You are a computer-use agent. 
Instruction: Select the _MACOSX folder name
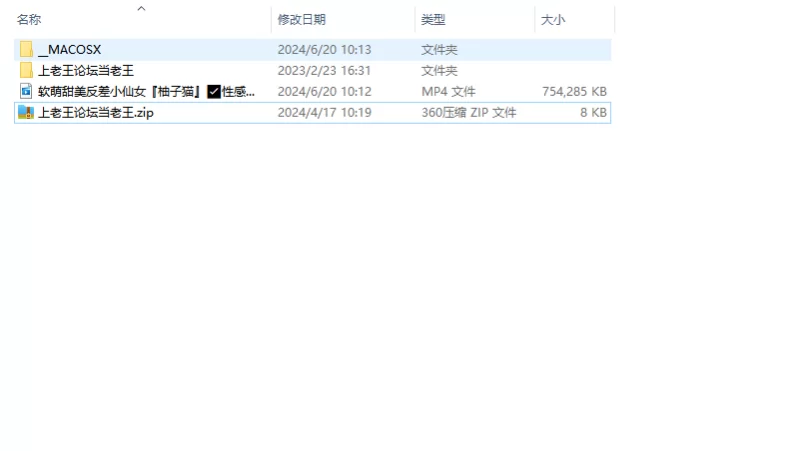69,49
